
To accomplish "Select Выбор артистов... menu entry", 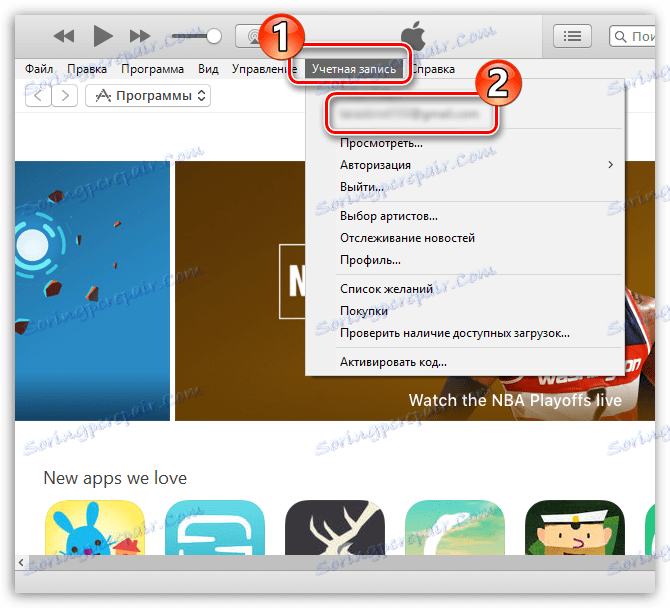I will click(465, 216).
